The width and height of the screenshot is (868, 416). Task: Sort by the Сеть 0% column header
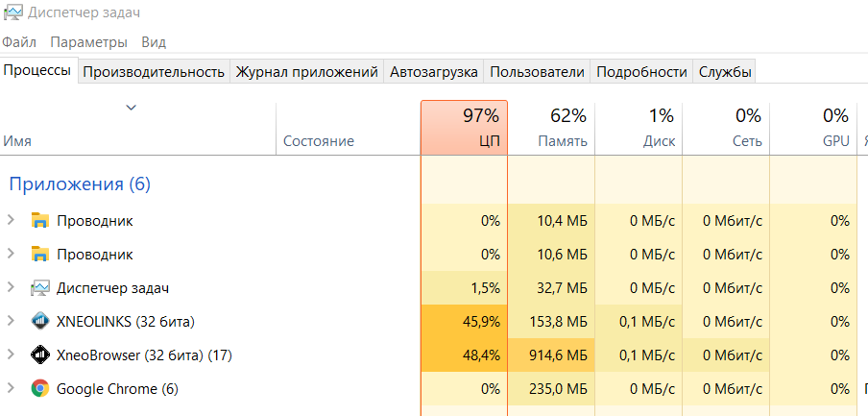pyautogui.click(x=726, y=128)
